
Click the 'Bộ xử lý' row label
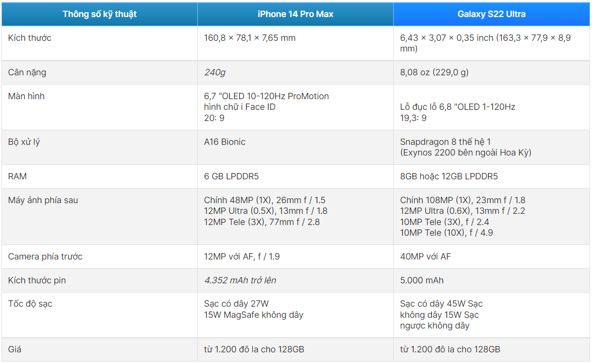pos(24,142)
